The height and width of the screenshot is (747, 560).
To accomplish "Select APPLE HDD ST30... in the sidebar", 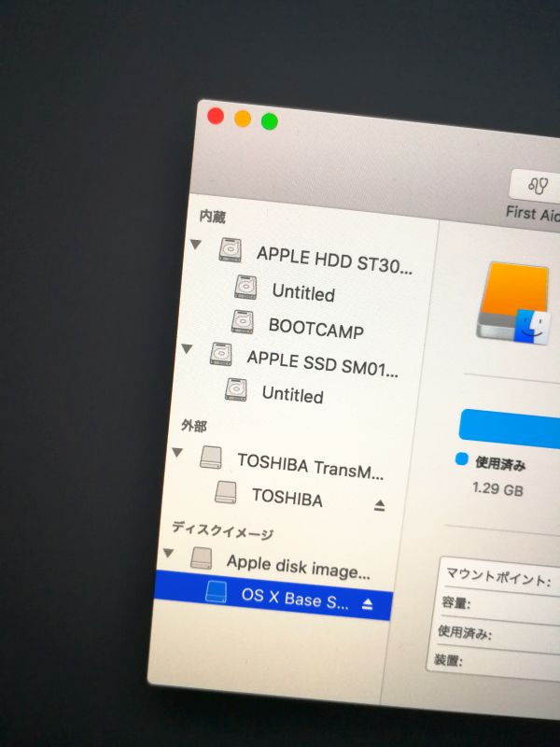I will coord(334,261).
